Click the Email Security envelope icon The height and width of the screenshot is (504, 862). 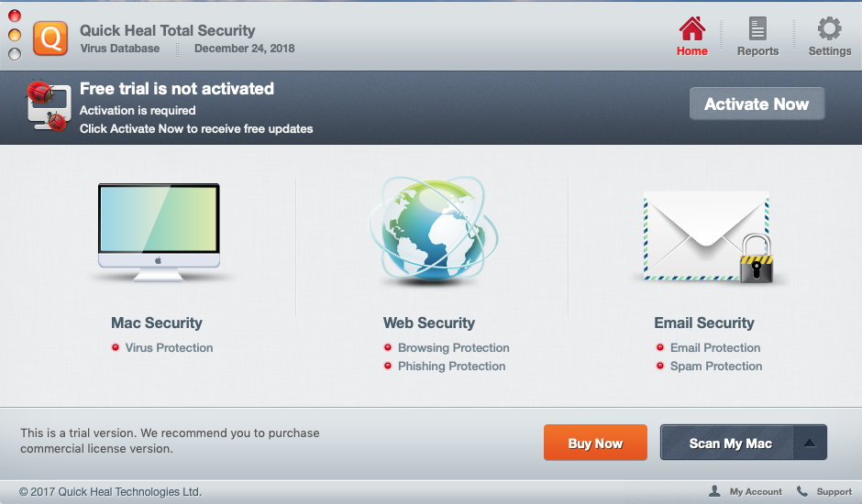pos(709,237)
